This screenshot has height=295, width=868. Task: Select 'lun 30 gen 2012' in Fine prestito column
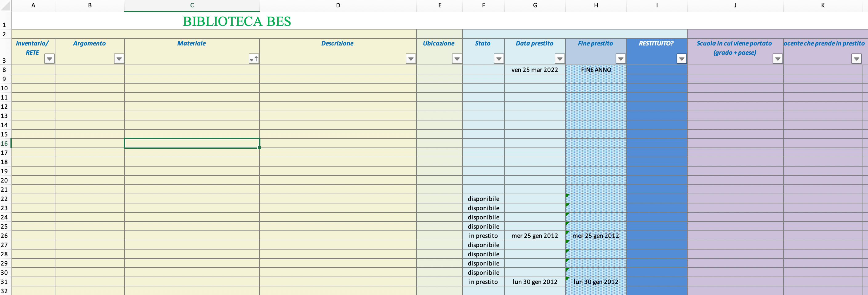596,281
